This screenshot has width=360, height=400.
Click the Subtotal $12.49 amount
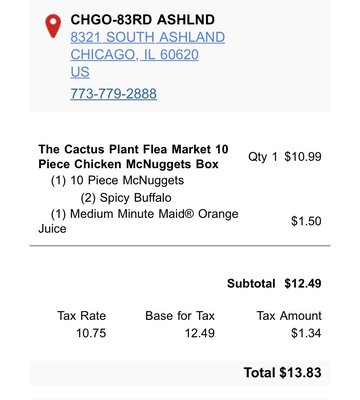274,284
